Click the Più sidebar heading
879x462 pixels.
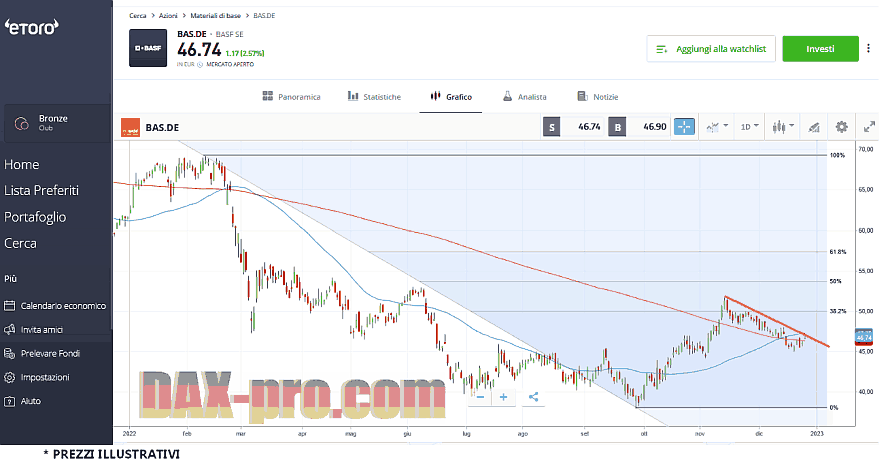[11, 279]
